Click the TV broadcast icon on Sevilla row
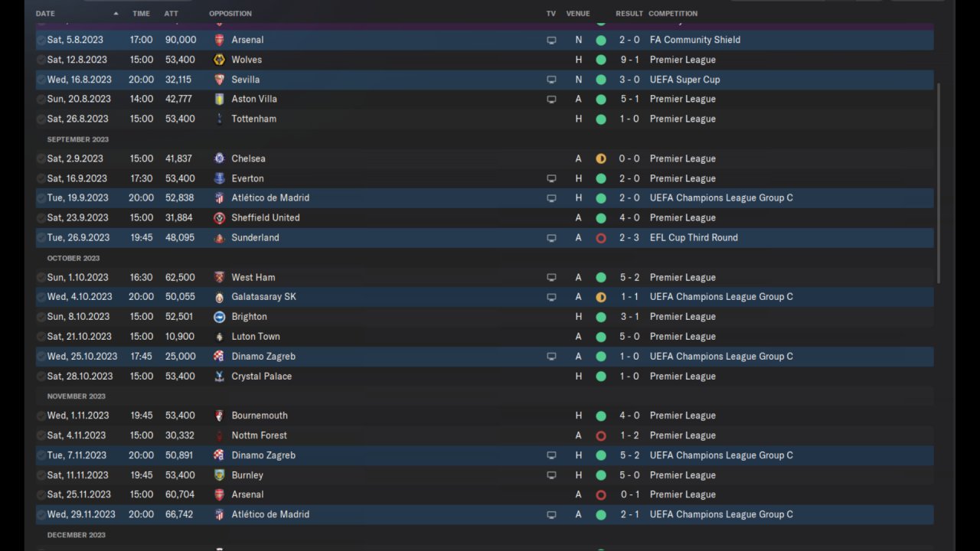 (x=551, y=80)
